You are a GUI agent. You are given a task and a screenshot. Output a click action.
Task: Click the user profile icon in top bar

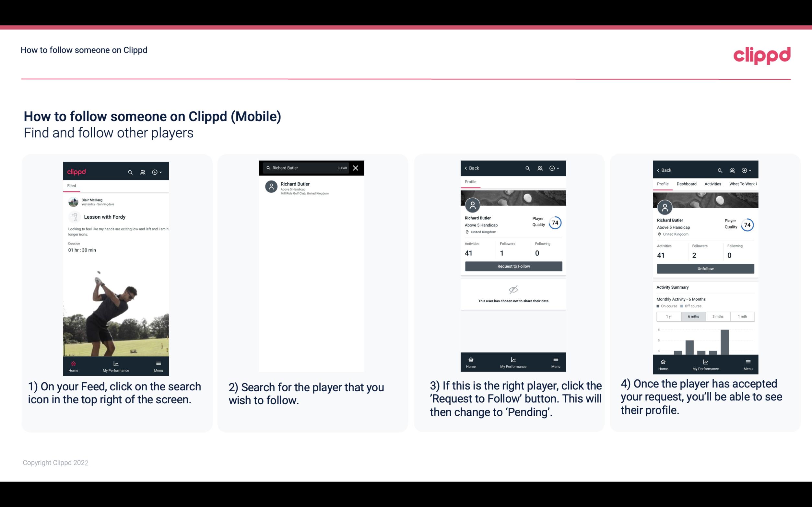(x=142, y=172)
